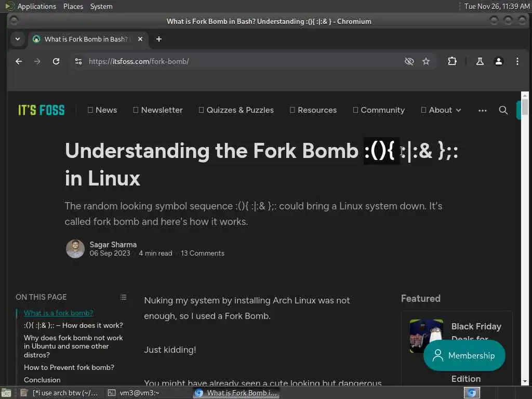
Task: Open the Applications menu in top panel
Action: (37, 6)
